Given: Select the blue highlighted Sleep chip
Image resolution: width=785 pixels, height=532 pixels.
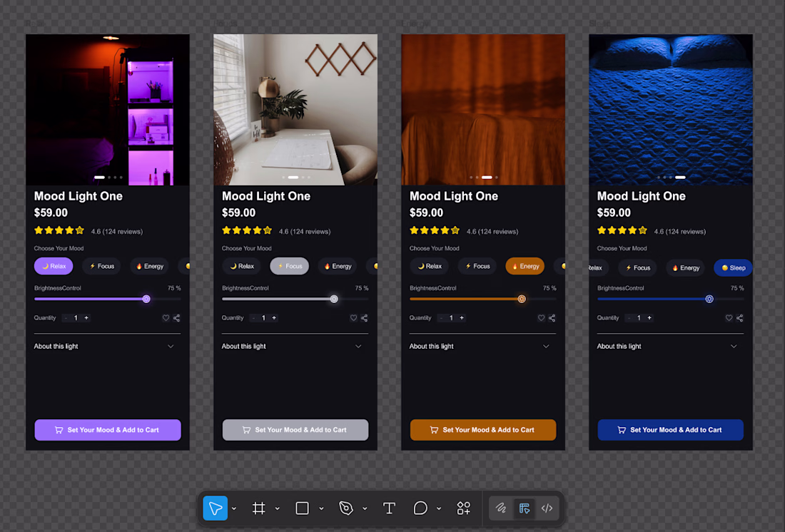Looking at the screenshot, I should click(x=734, y=267).
